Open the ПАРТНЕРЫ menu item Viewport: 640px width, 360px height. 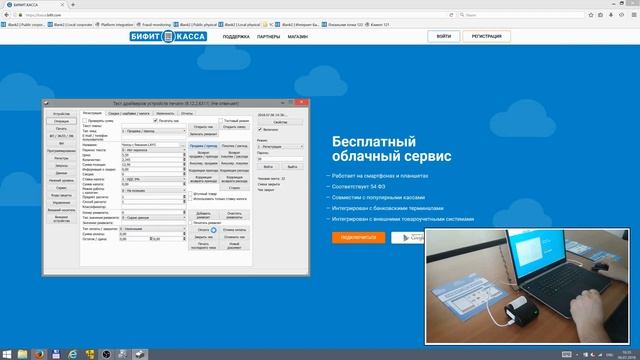click(x=269, y=37)
